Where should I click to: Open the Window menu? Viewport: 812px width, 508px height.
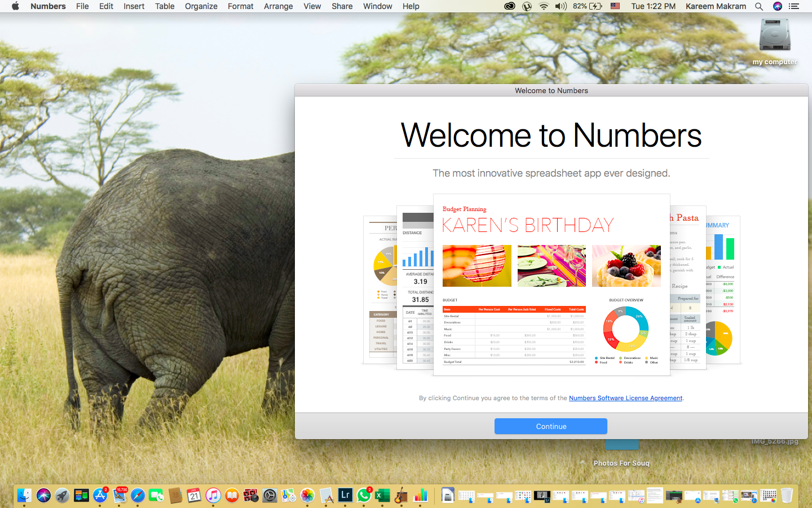[377, 6]
